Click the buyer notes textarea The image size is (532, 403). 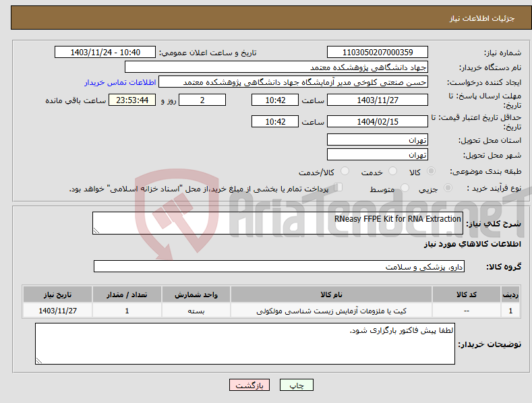click(245, 344)
